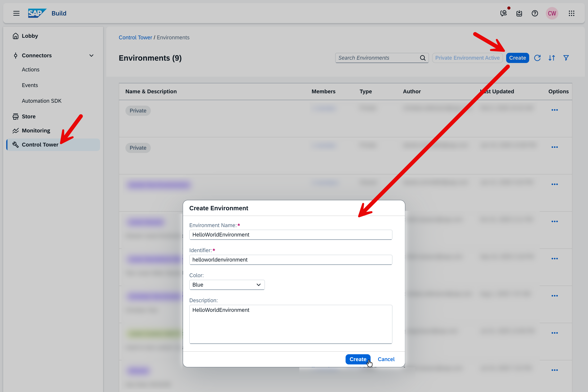Toggle Private Environment Active button
This screenshot has height=392, width=588.
tap(467, 58)
